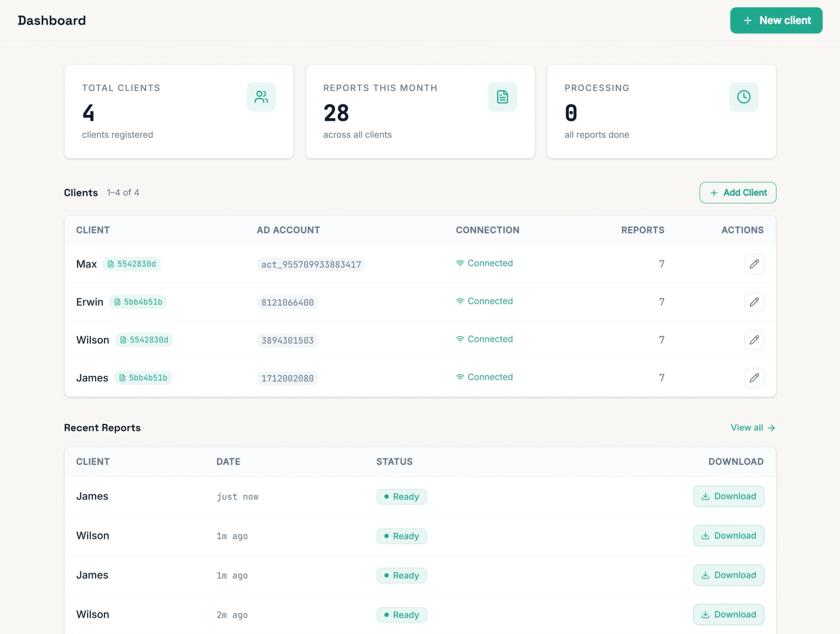The image size is (840, 634).
Task: Download the James report from just now
Action: point(728,496)
